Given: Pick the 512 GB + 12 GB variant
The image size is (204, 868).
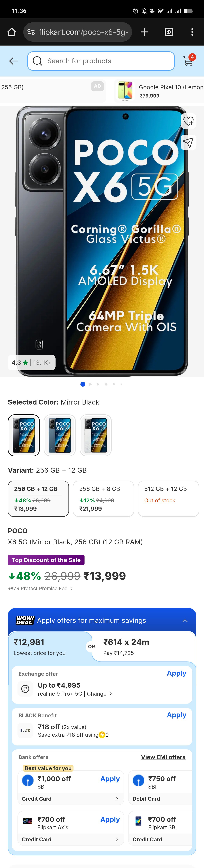Looking at the screenshot, I should (x=168, y=498).
